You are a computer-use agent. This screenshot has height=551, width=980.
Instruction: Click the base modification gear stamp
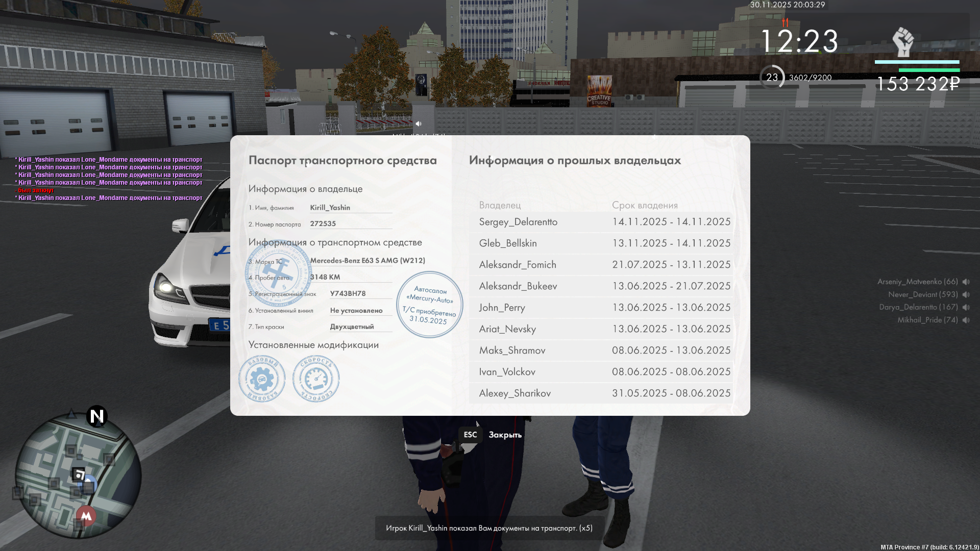click(261, 379)
